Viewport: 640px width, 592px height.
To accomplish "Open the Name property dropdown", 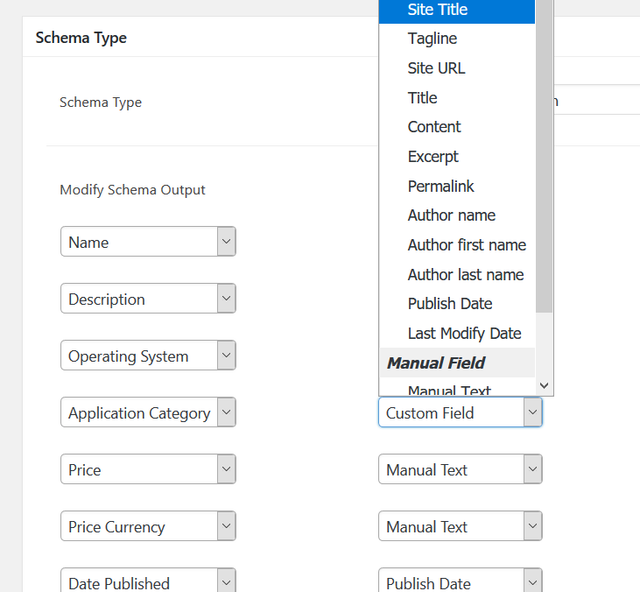I will 148,242.
